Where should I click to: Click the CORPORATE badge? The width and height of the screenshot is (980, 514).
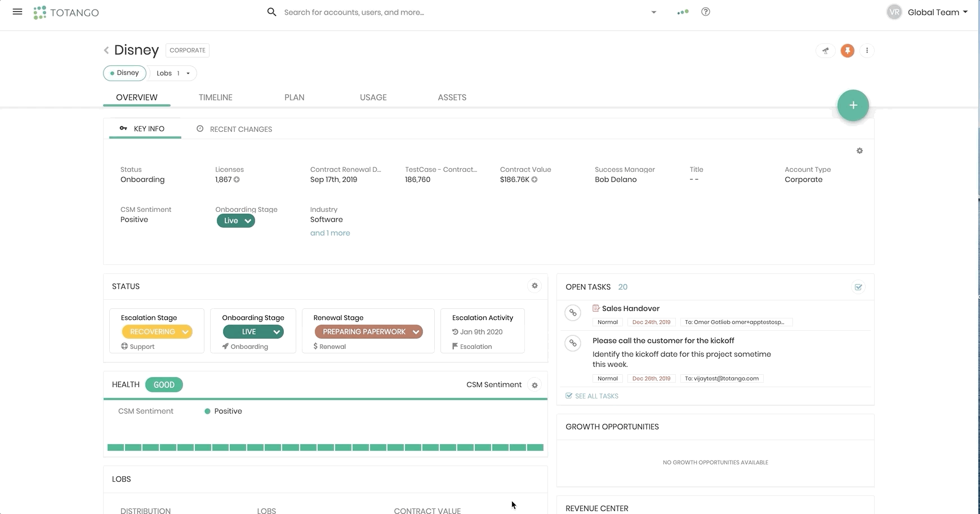pyautogui.click(x=188, y=50)
